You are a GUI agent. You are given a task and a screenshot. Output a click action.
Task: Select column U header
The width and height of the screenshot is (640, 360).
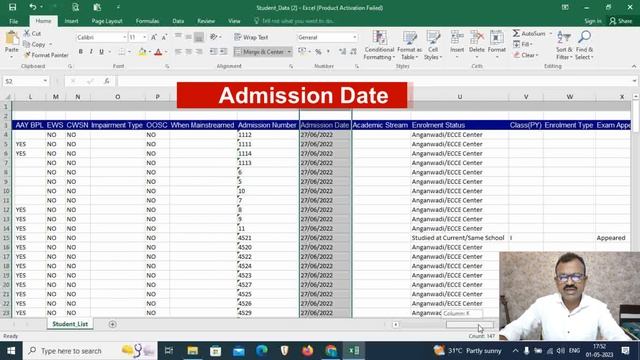pyautogui.click(x=460, y=97)
